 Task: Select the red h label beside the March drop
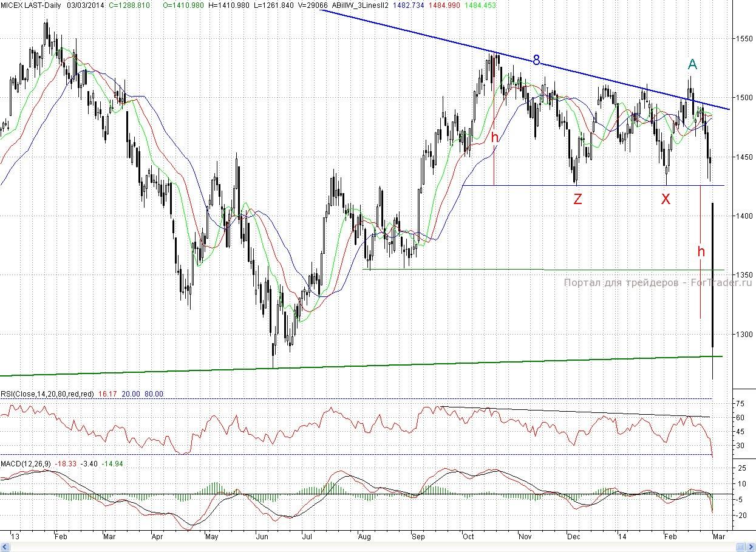(x=701, y=251)
